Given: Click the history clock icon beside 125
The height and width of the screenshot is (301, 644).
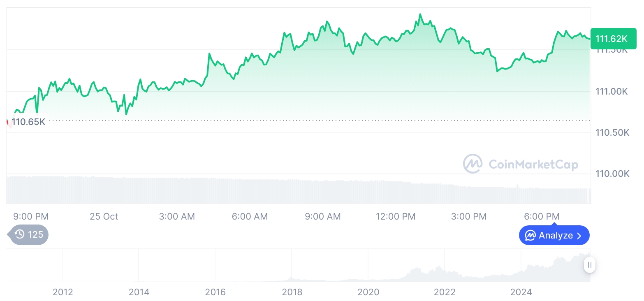Looking at the screenshot, I should [20, 235].
